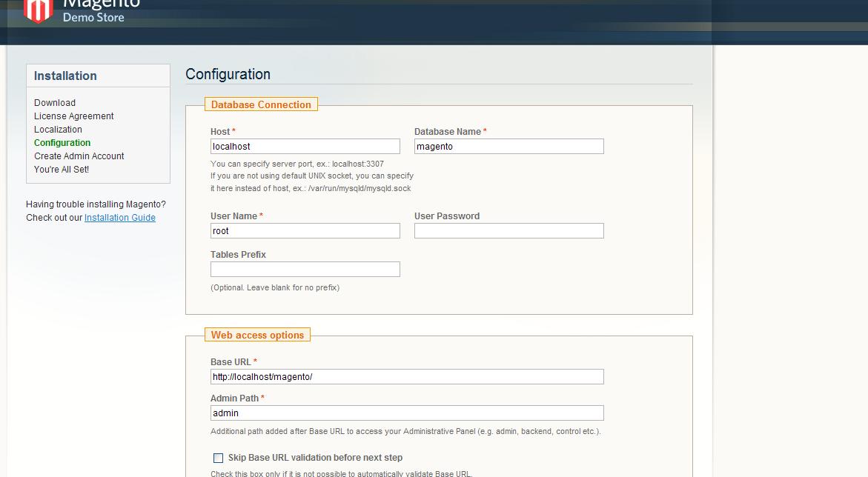Focus the Host input field
868x477 pixels.
point(305,147)
